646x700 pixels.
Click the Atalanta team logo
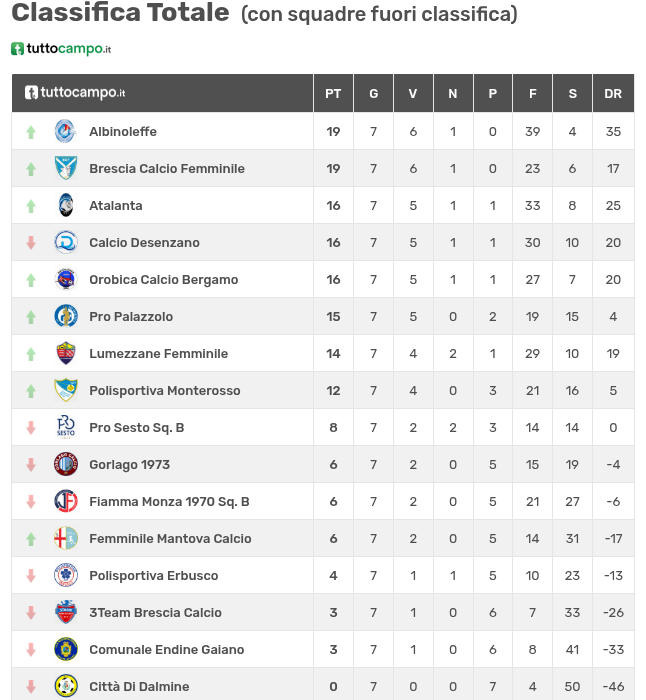[65, 205]
